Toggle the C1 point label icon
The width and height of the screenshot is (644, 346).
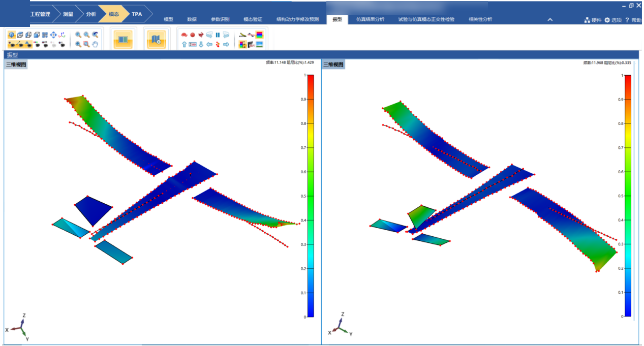[45, 44]
